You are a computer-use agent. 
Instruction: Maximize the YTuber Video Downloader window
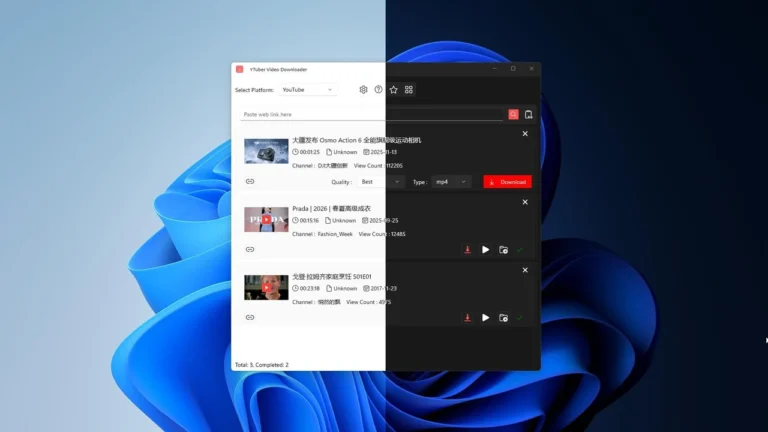[x=513, y=69]
